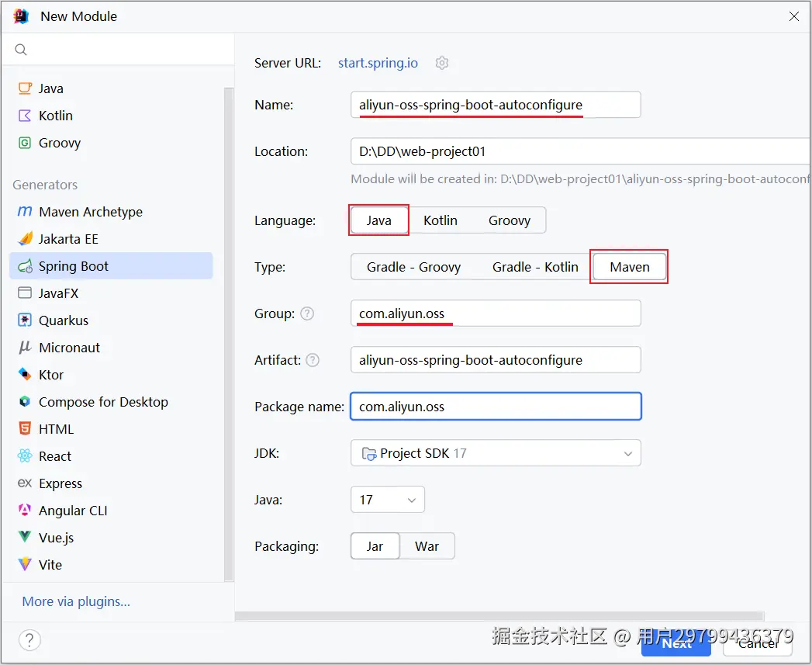The height and width of the screenshot is (665, 812).
Task: Click the generator search field
Action: [x=118, y=49]
